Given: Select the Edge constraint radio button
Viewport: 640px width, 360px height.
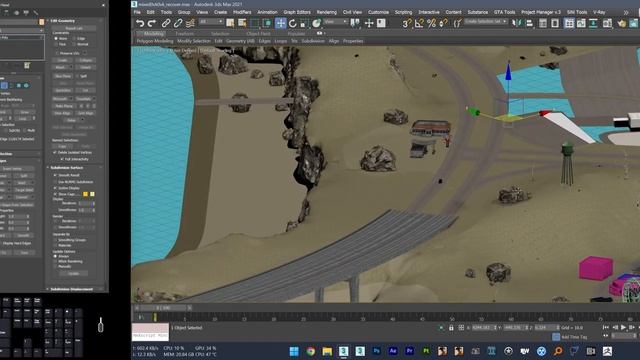Looking at the screenshot, I should [75, 38].
